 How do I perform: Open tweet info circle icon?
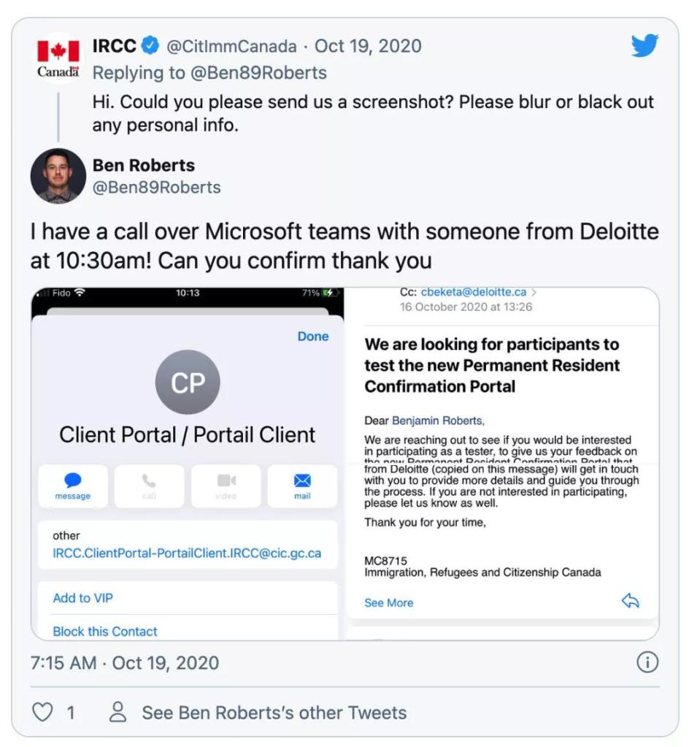coord(647,662)
